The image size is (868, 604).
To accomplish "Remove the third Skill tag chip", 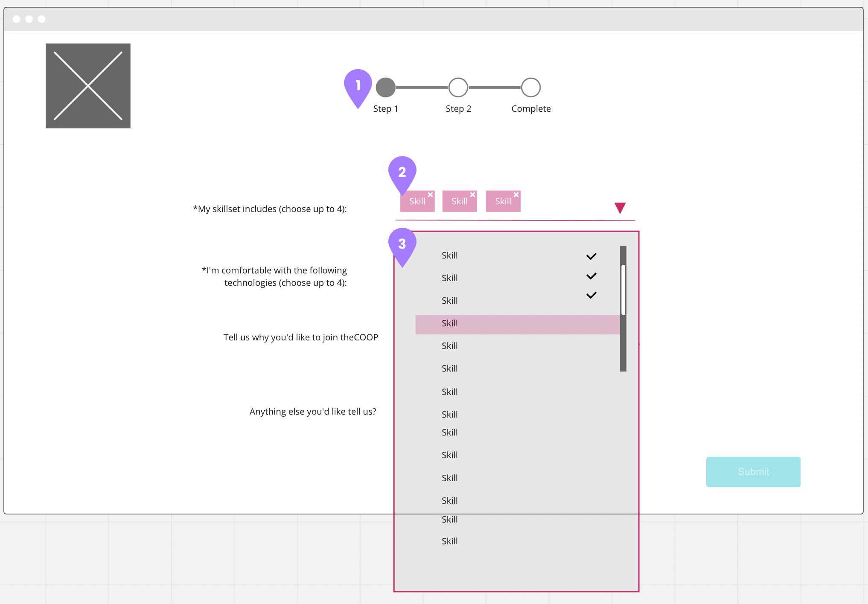I will (x=516, y=195).
